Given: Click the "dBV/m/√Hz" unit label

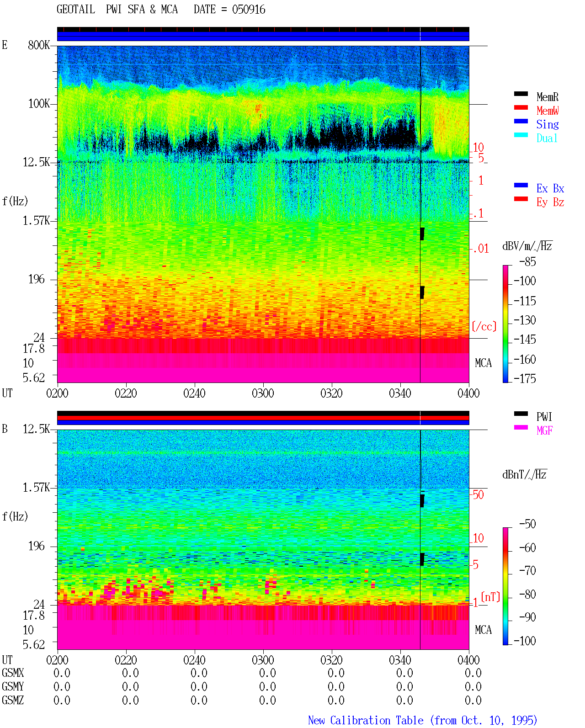Looking at the screenshot, I should pos(527,246).
